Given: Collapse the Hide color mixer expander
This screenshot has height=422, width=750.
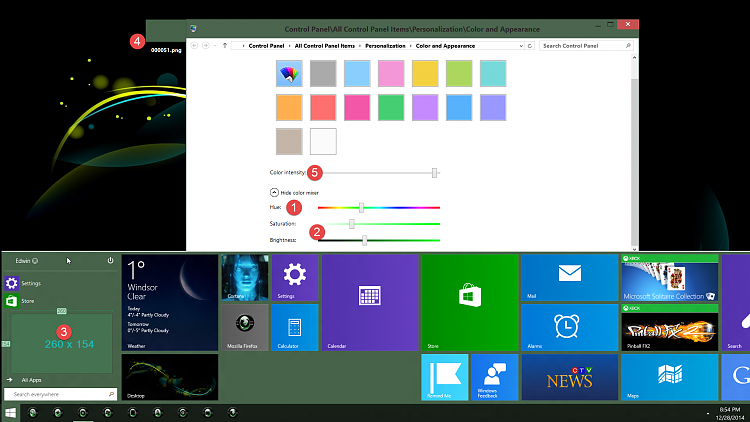Looking at the screenshot, I should (x=274, y=192).
